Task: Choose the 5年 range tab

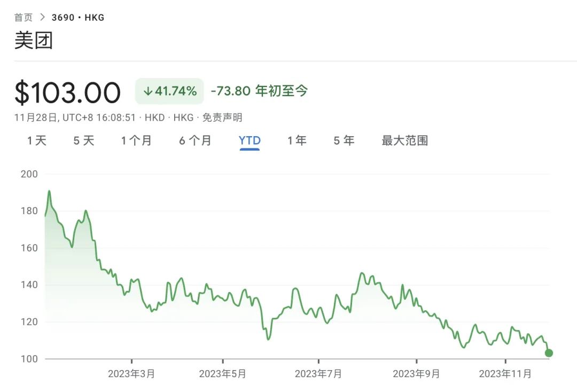Action: click(344, 140)
